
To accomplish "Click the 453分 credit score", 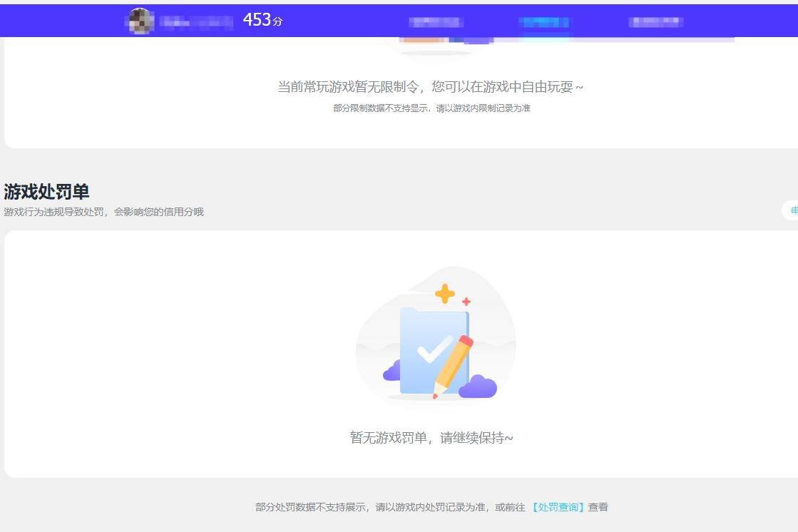I will tap(262, 20).
